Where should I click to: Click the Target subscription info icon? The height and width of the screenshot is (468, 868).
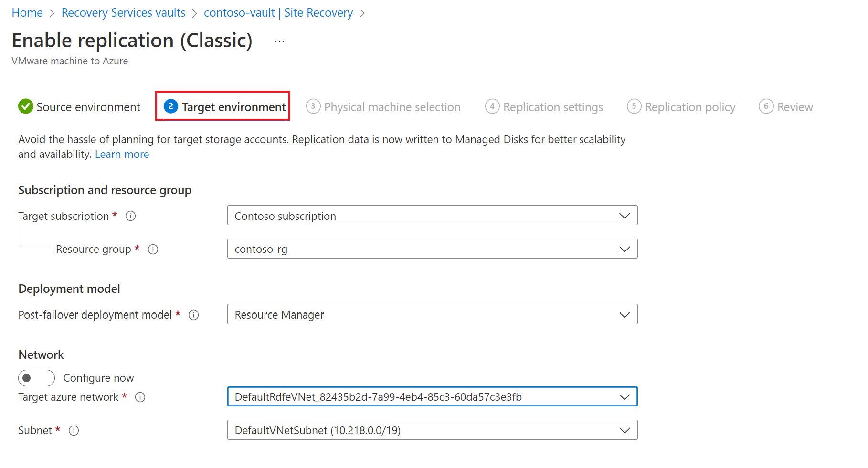pyautogui.click(x=130, y=216)
